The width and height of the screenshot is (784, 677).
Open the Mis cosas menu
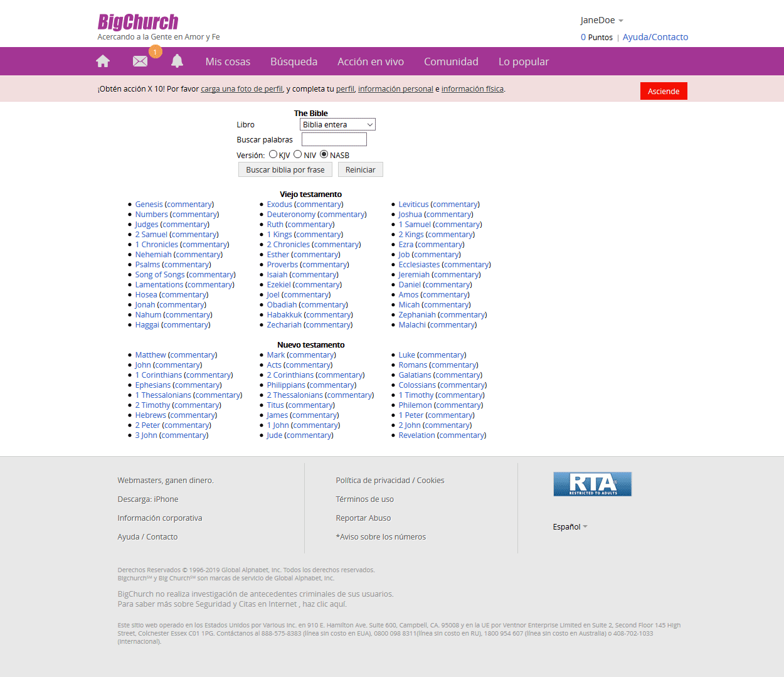click(x=228, y=61)
